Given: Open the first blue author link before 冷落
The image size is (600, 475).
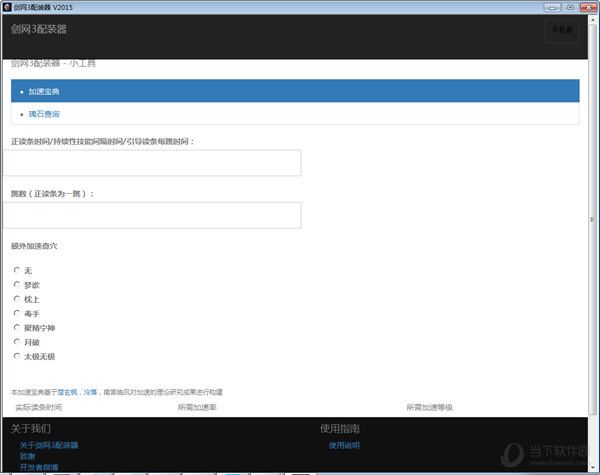Looking at the screenshot, I should click(67, 392).
